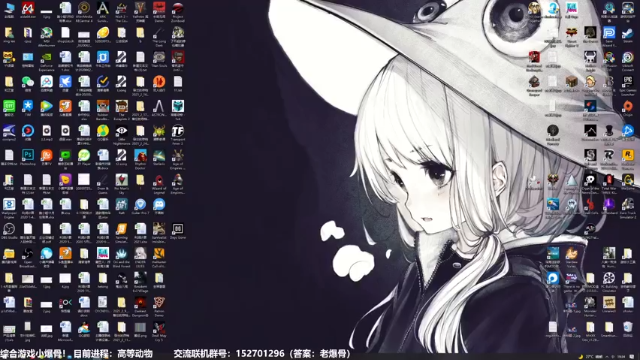640x360 pixels.
Task: Launch OBS Studio
Action: tap(9, 231)
